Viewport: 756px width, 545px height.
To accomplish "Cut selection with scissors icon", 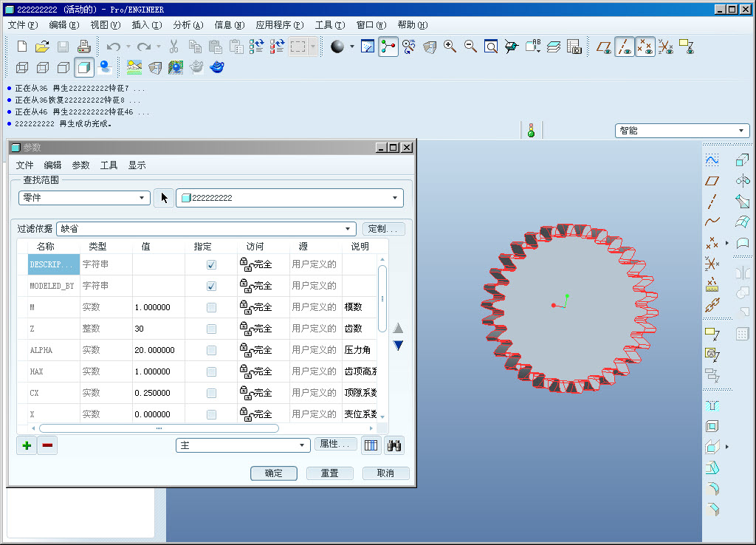I will (x=174, y=47).
